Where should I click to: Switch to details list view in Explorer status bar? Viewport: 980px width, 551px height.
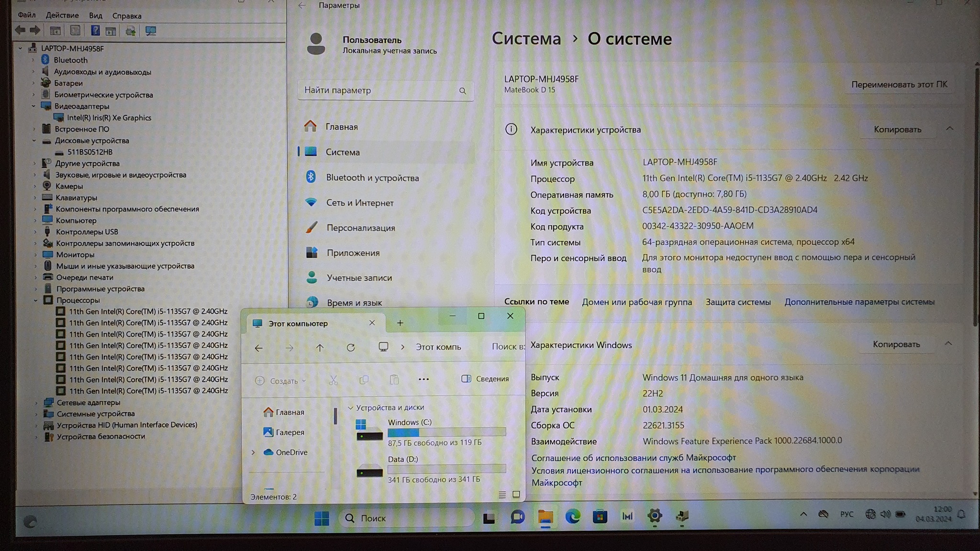pyautogui.click(x=501, y=495)
